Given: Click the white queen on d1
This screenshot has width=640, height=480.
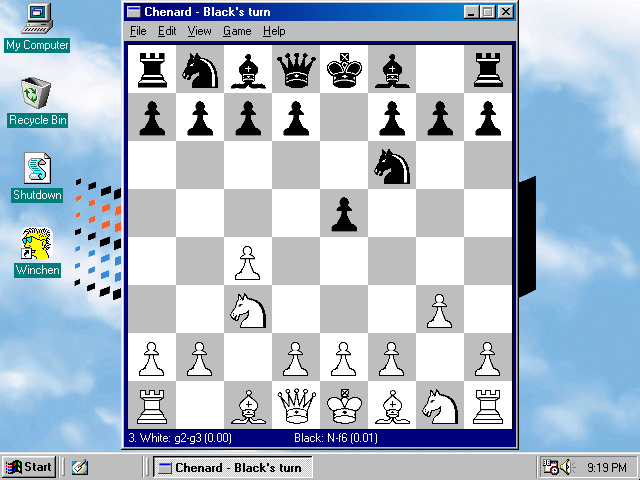Looking at the screenshot, I should point(296,406).
